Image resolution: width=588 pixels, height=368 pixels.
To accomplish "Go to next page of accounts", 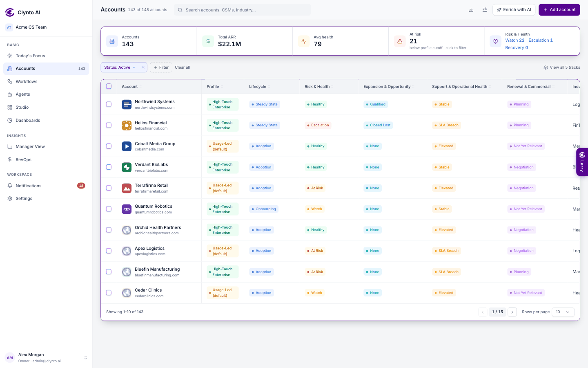I will coord(512,312).
